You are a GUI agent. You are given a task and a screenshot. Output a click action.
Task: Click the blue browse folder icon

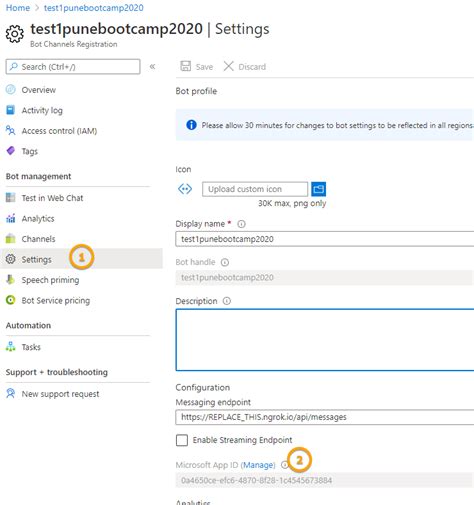318,189
